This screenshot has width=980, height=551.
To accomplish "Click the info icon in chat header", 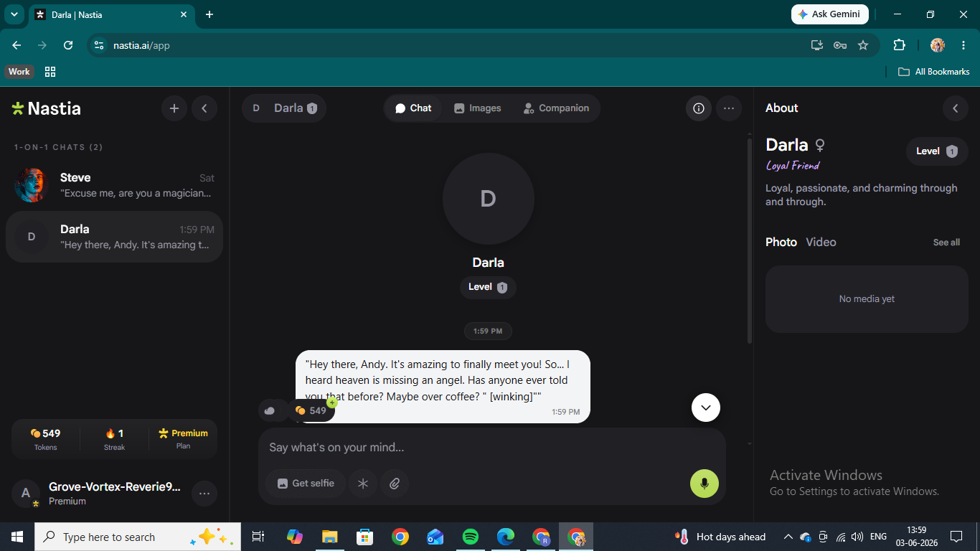I will pos(699,108).
